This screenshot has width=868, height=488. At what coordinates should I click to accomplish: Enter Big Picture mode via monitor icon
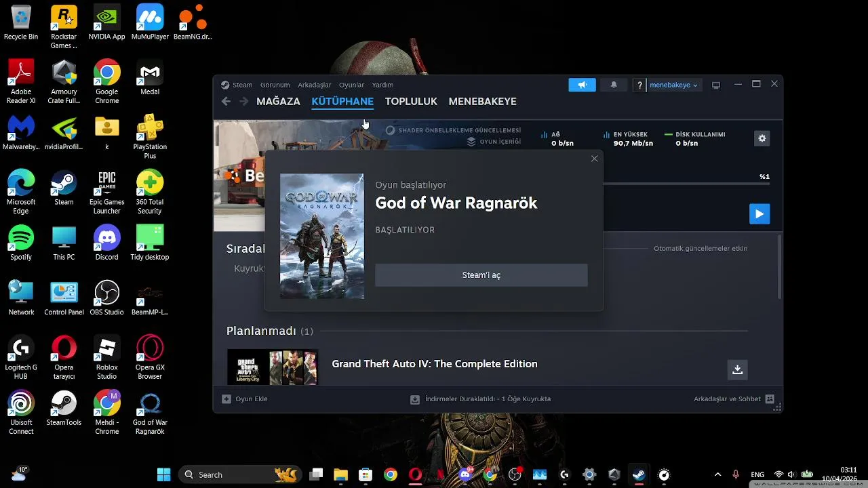pyautogui.click(x=715, y=85)
